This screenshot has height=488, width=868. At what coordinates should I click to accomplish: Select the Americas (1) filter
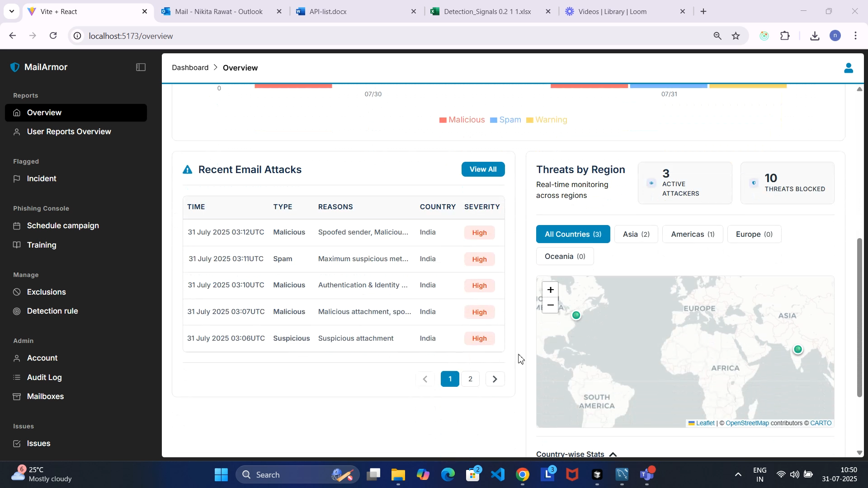click(693, 234)
